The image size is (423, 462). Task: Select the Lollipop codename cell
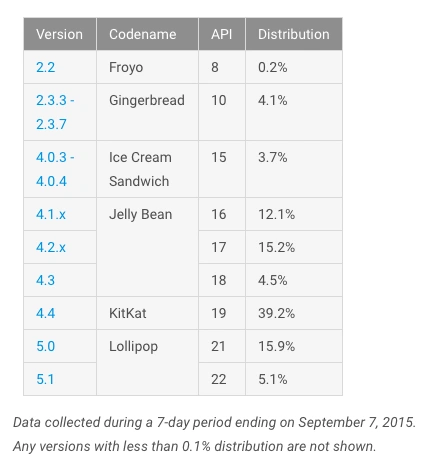(x=147, y=363)
